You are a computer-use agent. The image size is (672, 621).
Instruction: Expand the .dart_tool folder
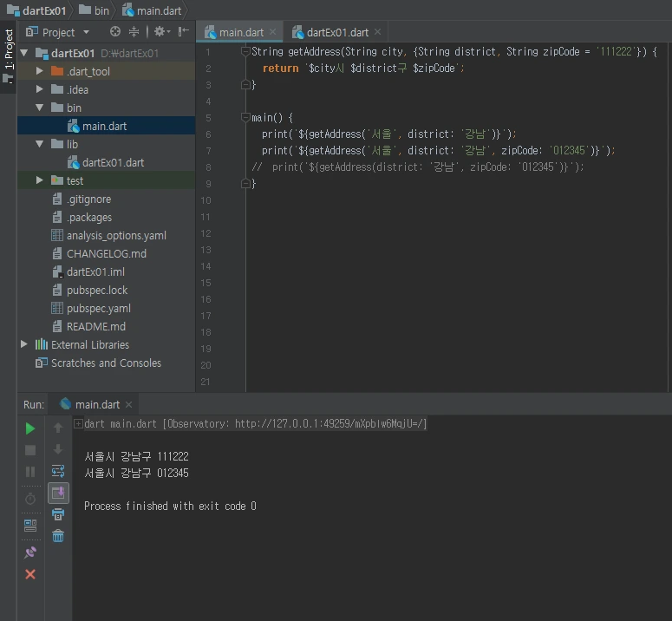point(39,71)
